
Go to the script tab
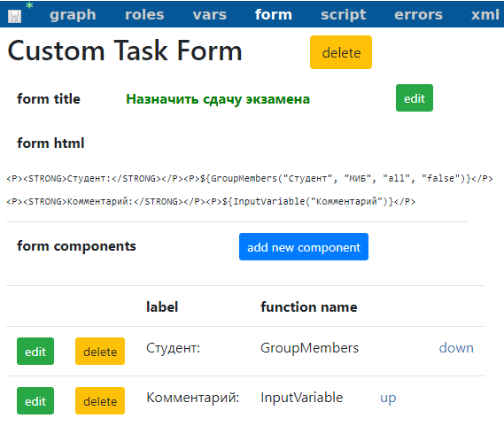tap(344, 15)
